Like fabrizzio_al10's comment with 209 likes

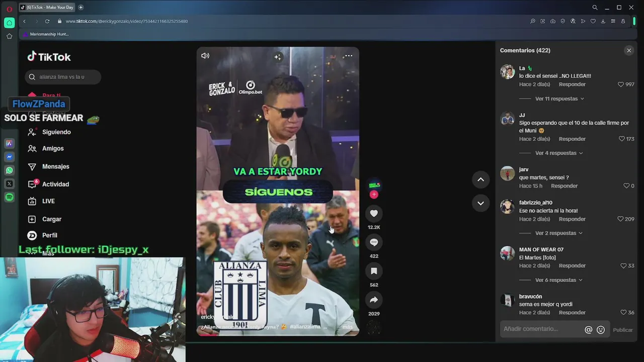coord(621,219)
